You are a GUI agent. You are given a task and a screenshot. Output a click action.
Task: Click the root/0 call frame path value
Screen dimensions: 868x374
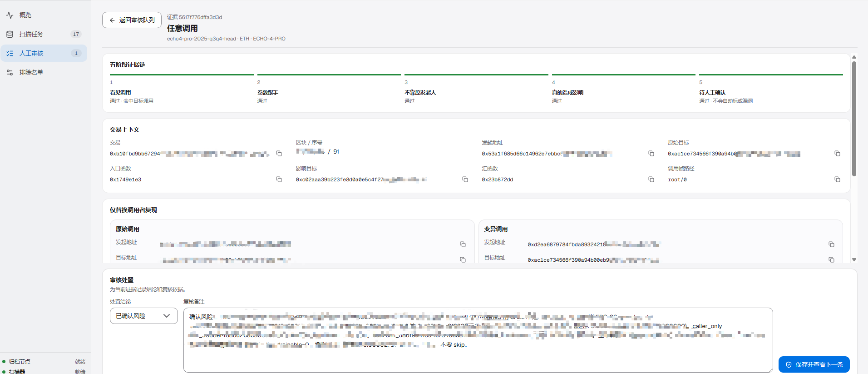pyautogui.click(x=677, y=180)
